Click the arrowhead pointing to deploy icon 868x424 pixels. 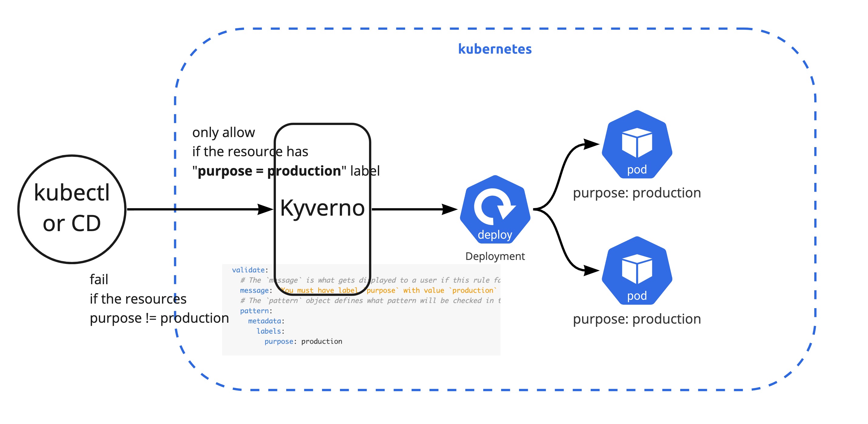[449, 209]
